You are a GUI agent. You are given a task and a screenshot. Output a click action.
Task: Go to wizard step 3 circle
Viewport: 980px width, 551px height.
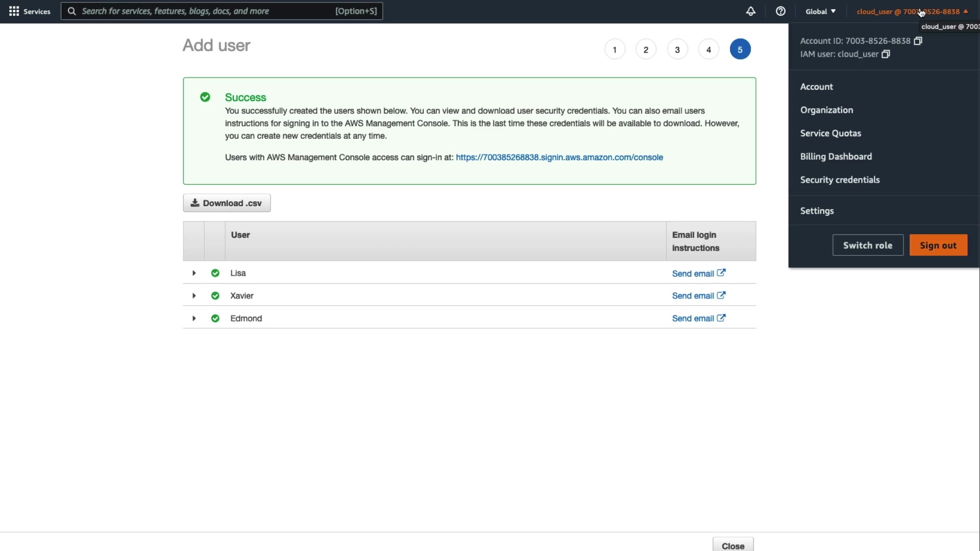(x=677, y=49)
